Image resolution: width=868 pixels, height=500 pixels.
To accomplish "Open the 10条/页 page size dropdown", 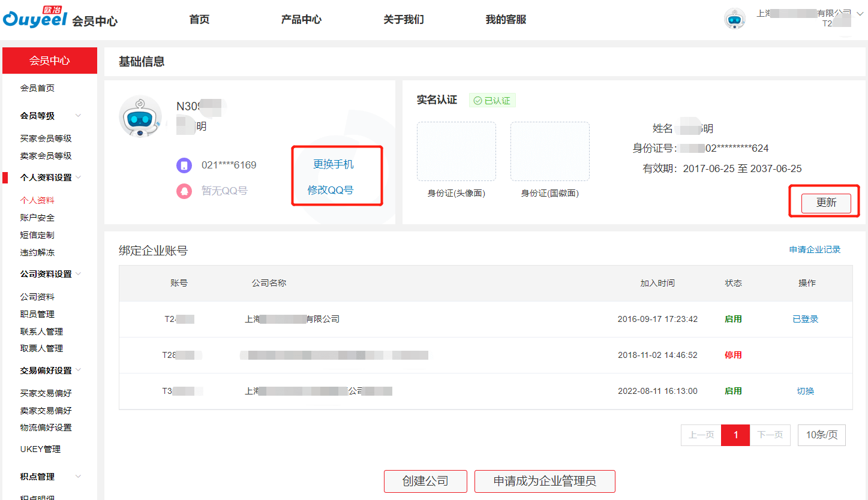I will 821,435.
